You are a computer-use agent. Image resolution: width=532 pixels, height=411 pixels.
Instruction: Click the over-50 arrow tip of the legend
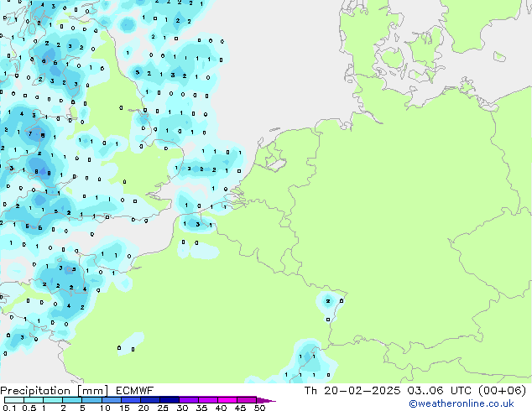click(266, 400)
